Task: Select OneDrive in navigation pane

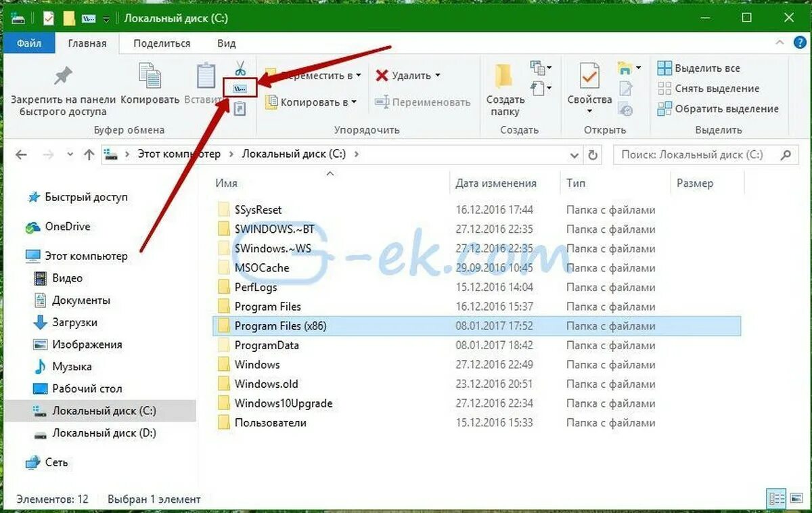Action: (58, 227)
